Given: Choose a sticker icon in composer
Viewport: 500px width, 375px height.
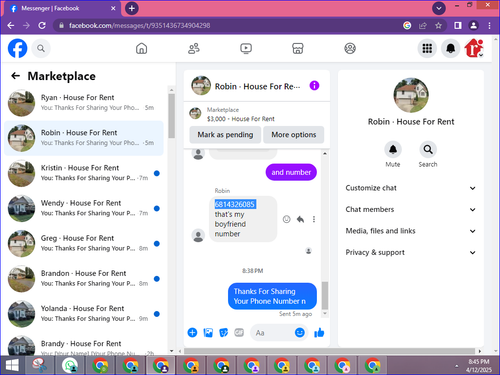Looking at the screenshot, I should [x=223, y=332].
